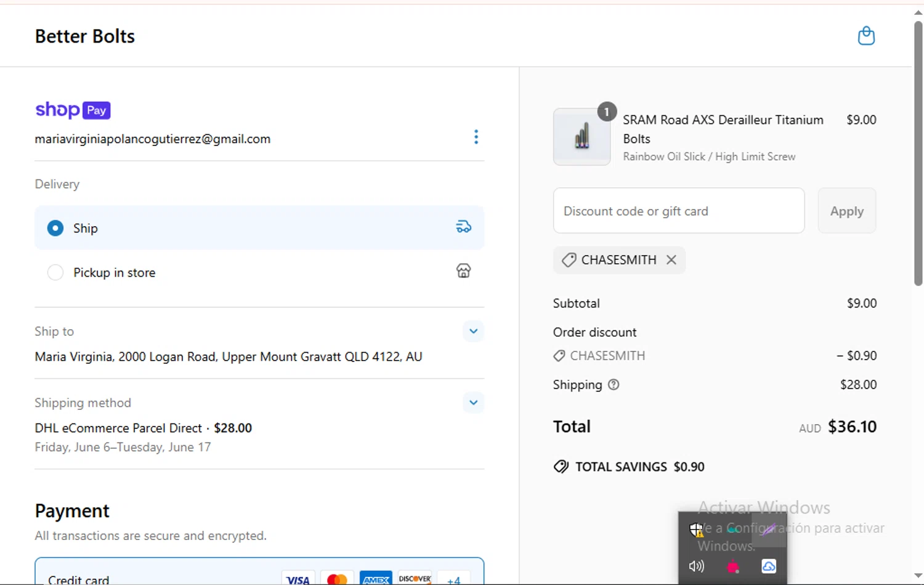
Task: Click the scrollbar up arrow
Action: [x=918, y=12]
